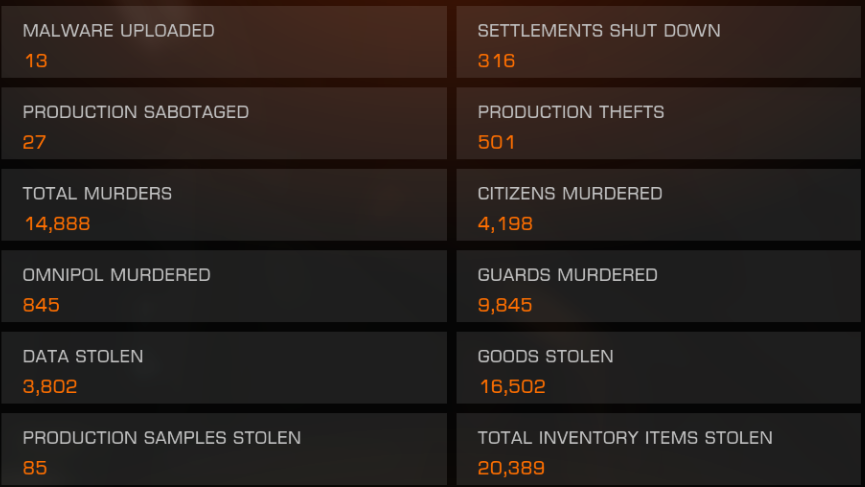Open the Production Sabotaged stat tile

click(224, 123)
